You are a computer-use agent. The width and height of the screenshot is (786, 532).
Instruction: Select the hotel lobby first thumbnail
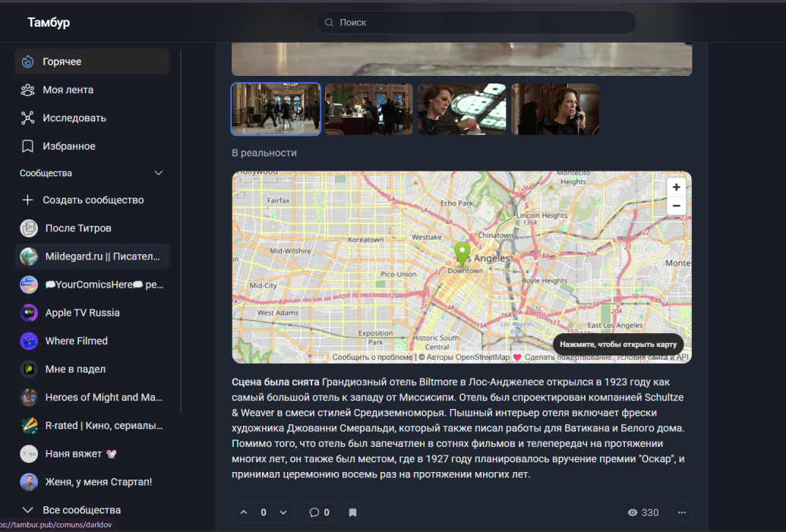click(x=276, y=109)
